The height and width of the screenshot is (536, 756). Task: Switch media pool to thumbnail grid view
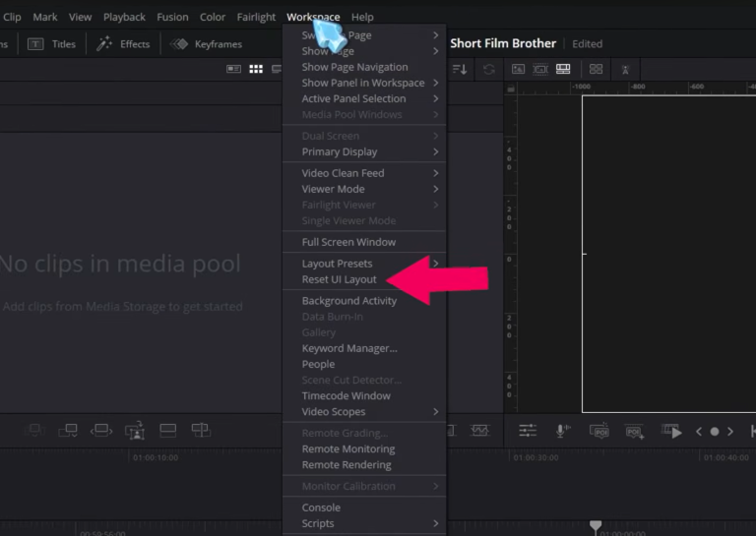256,70
